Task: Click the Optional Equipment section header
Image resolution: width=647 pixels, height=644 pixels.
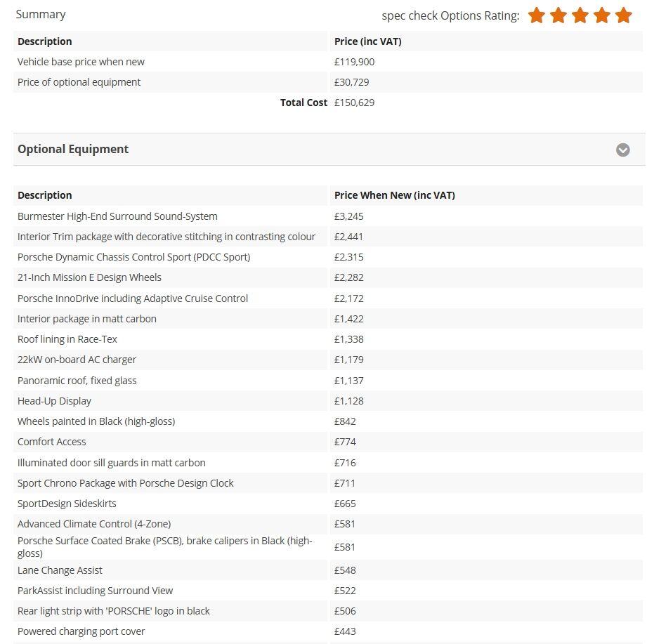Action: [73, 149]
